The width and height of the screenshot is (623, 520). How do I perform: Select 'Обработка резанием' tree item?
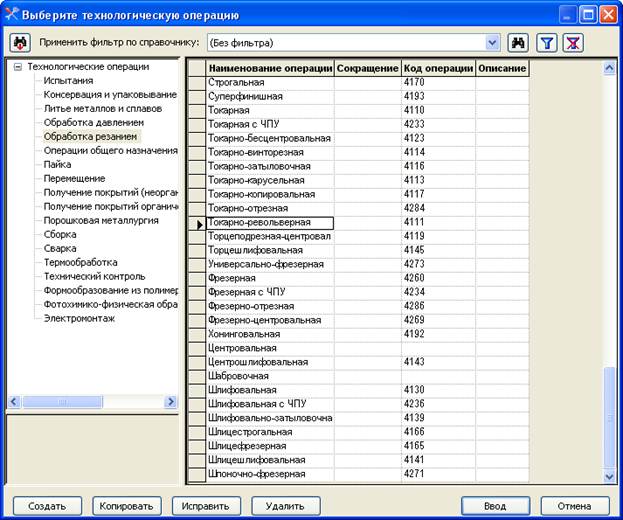click(90, 136)
